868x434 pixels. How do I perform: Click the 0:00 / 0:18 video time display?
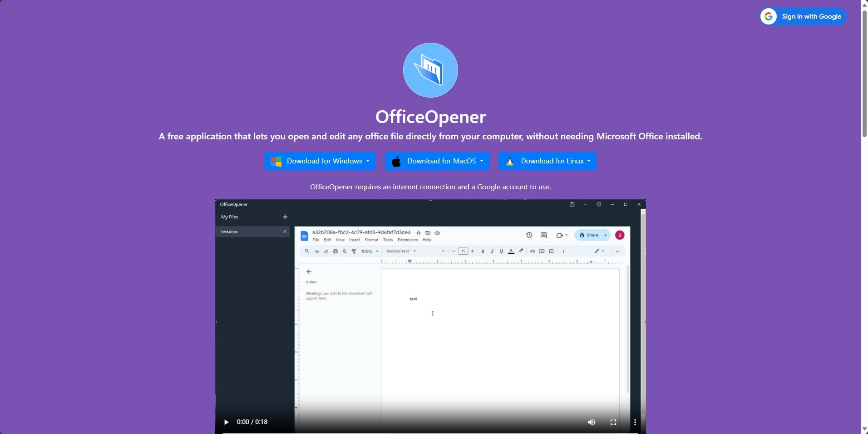click(252, 422)
